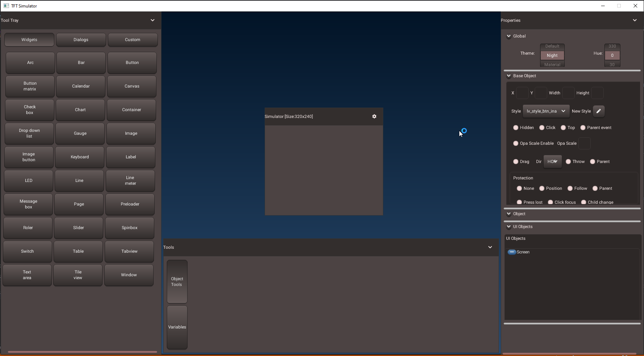Collapse the Base Object section
Viewport: 644px width, 356px height.
click(509, 76)
